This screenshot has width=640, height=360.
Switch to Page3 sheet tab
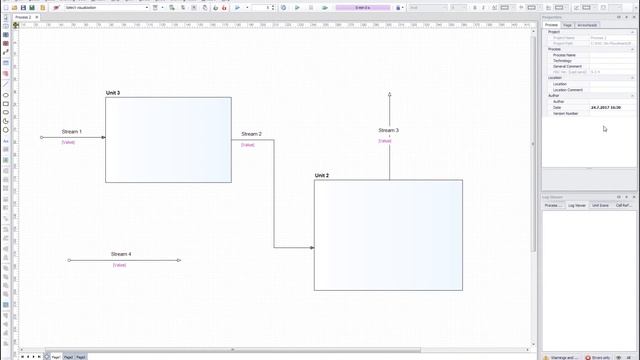(80, 357)
